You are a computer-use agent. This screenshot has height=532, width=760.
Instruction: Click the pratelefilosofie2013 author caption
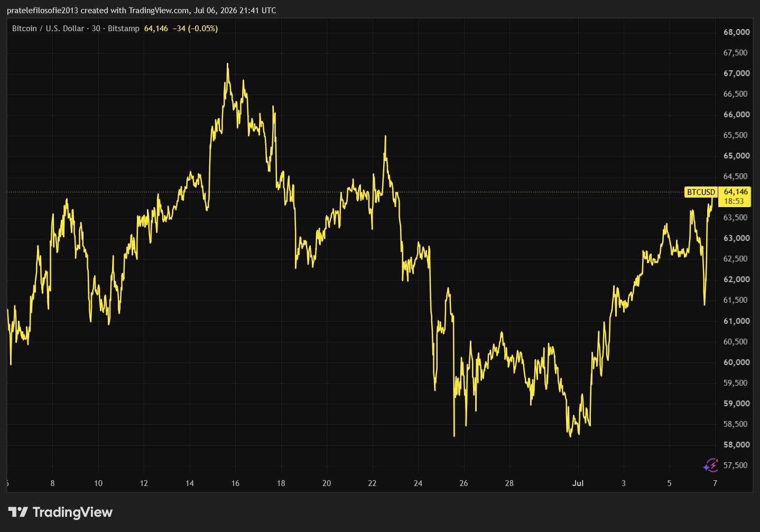point(42,11)
